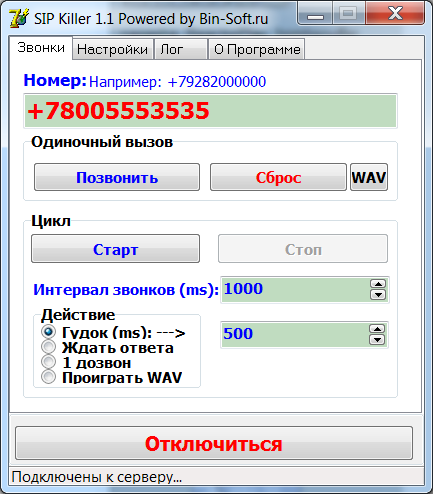Click the disabled Стоп button
Screen dimensions: 433x494
(x=303, y=249)
